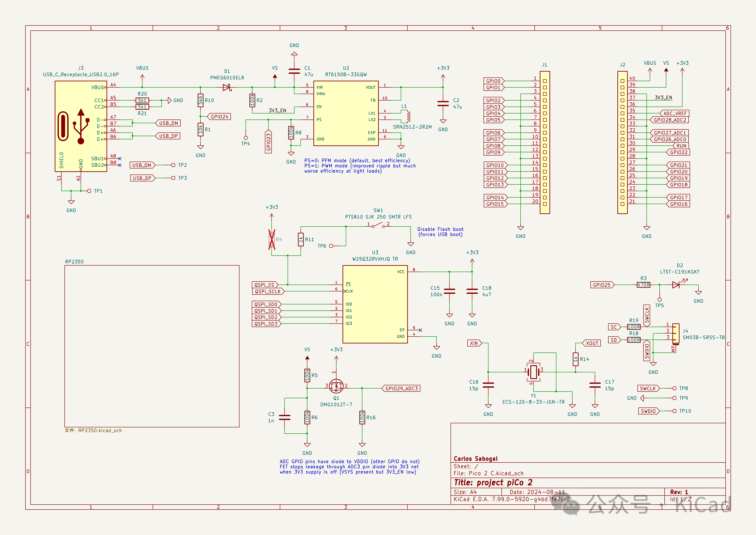Select the GPIO24 global label

coord(219,117)
